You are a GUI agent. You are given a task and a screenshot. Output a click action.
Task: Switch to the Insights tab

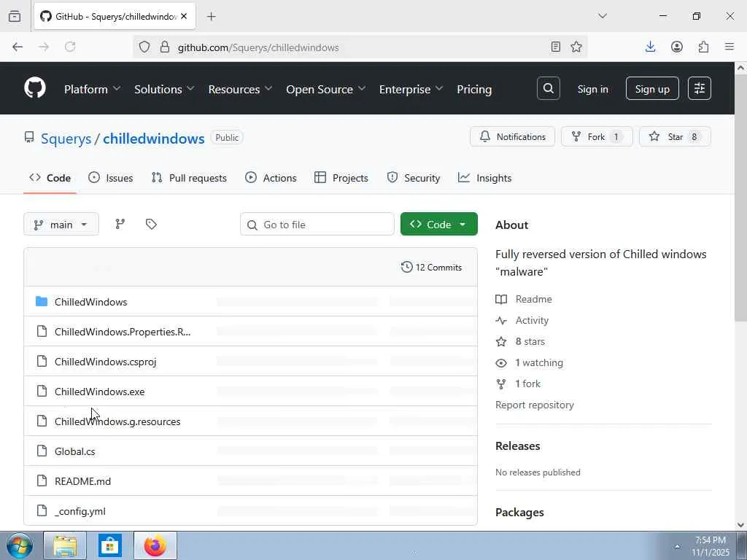coord(484,178)
